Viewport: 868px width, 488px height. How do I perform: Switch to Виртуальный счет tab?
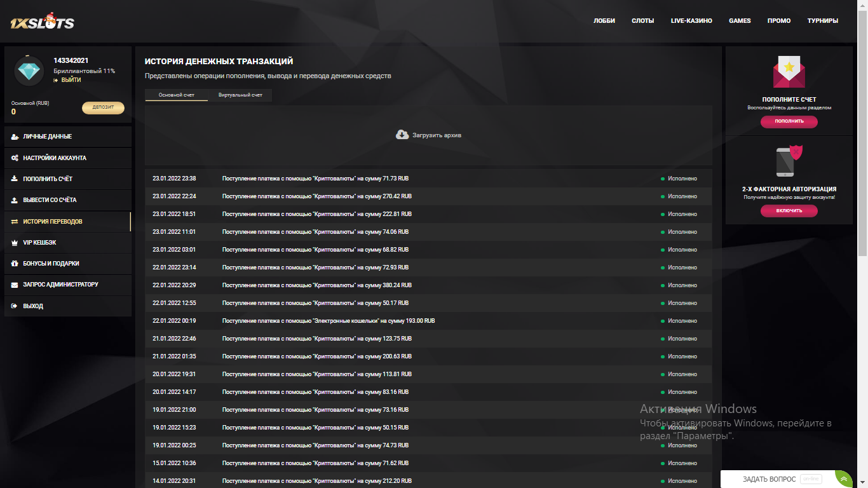click(240, 95)
